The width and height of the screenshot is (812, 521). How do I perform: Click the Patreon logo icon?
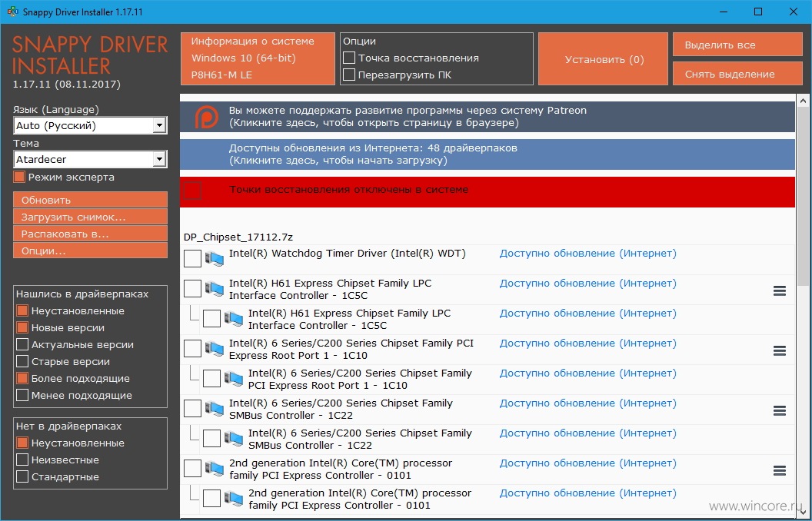(x=206, y=117)
